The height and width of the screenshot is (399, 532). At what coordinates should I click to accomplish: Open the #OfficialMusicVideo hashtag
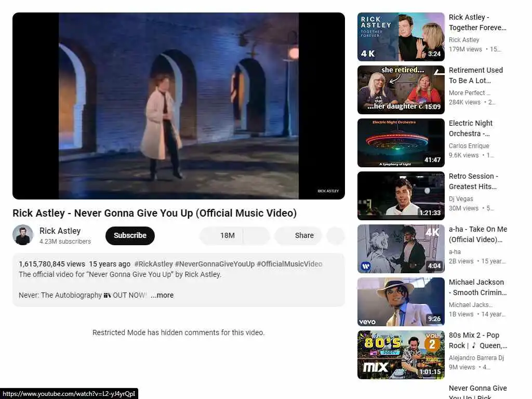click(x=289, y=264)
